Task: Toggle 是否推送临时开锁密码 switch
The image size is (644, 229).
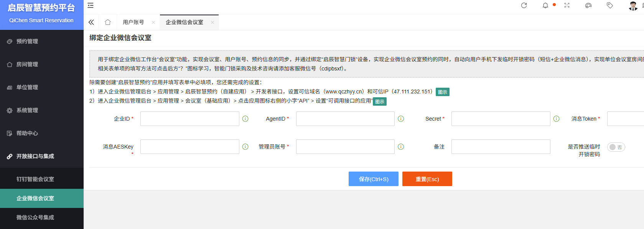Action: [x=616, y=147]
